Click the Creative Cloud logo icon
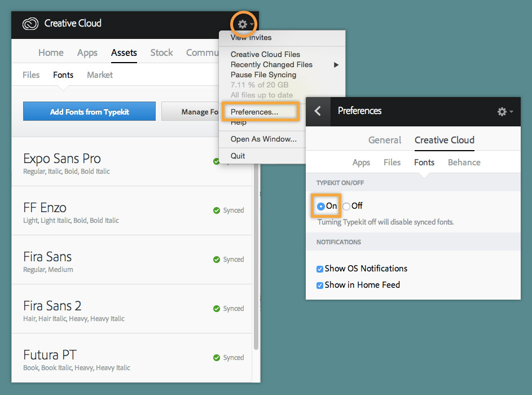This screenshot has width=532, height=395. pyautogui.click(x=30, y=24)
